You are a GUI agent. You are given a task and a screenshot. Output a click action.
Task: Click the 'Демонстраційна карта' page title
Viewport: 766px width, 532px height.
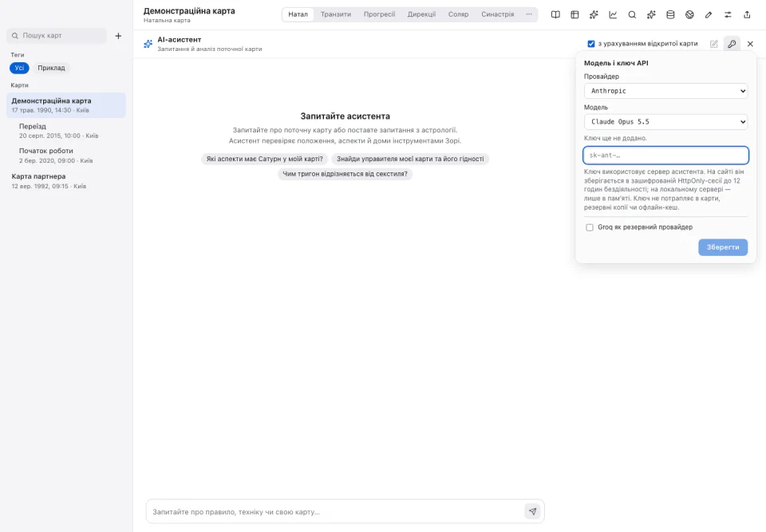(189, 10)
